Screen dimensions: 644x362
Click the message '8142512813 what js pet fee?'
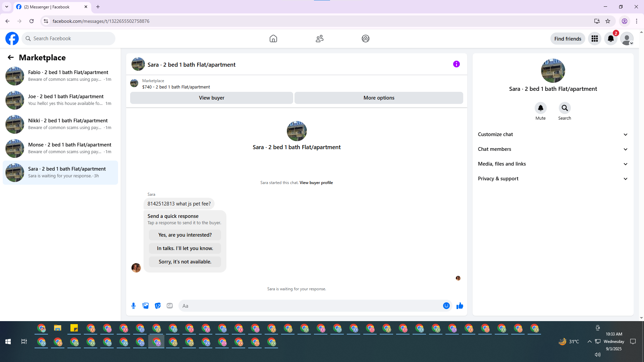coord(179,204)
